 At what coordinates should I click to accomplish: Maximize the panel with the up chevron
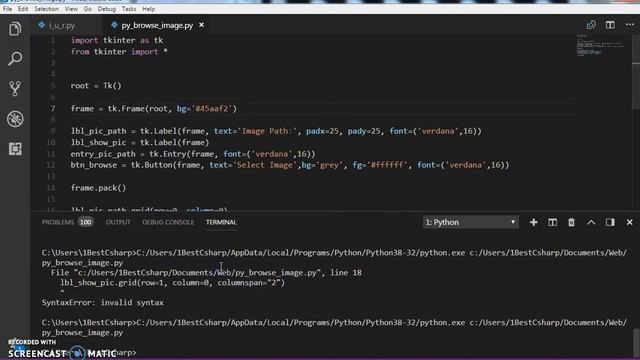[x=591, y=222]
